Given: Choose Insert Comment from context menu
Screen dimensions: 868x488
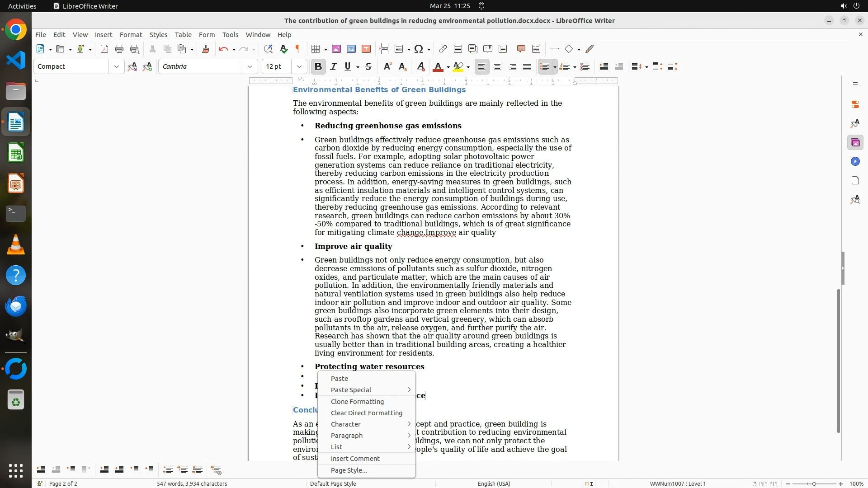Looking at the screenshot, I should (355, 458).
